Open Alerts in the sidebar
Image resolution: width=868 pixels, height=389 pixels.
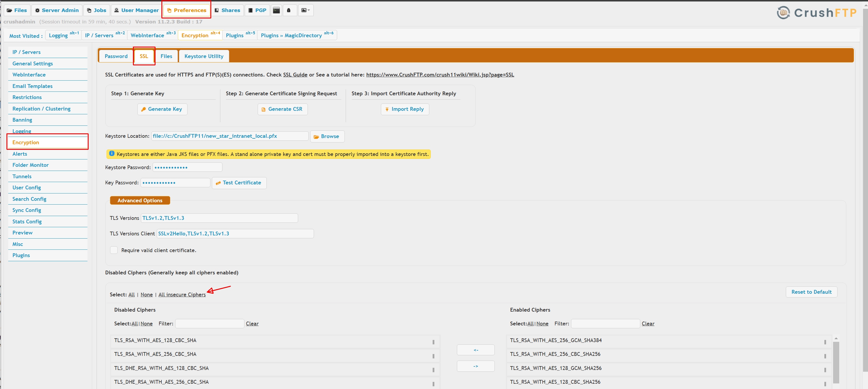(48, 154)
